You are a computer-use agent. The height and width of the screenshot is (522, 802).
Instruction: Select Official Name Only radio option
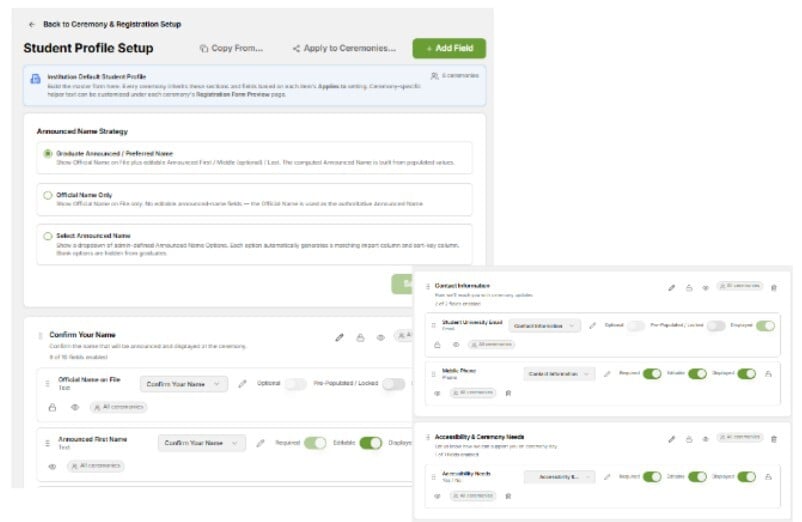click(48, 195)
